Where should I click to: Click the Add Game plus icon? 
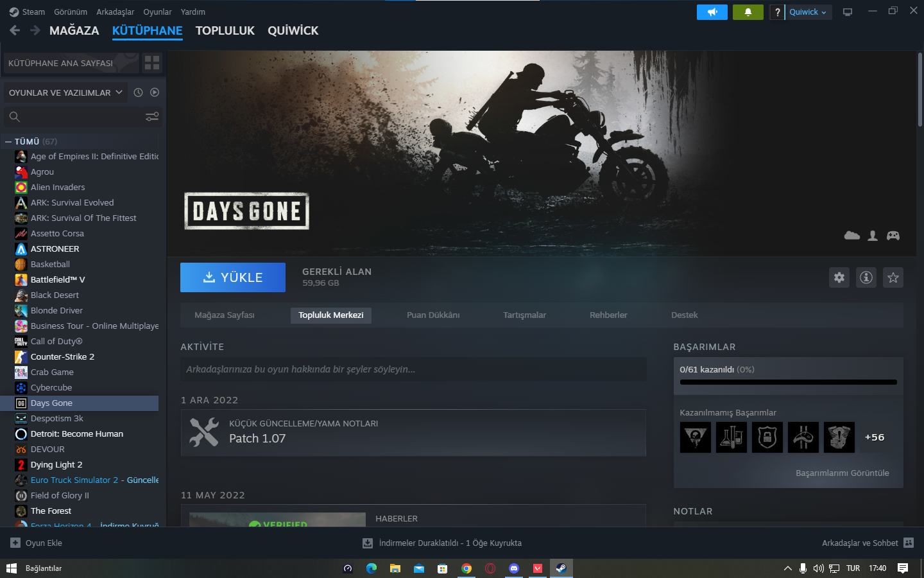click(x=15, y=543)
